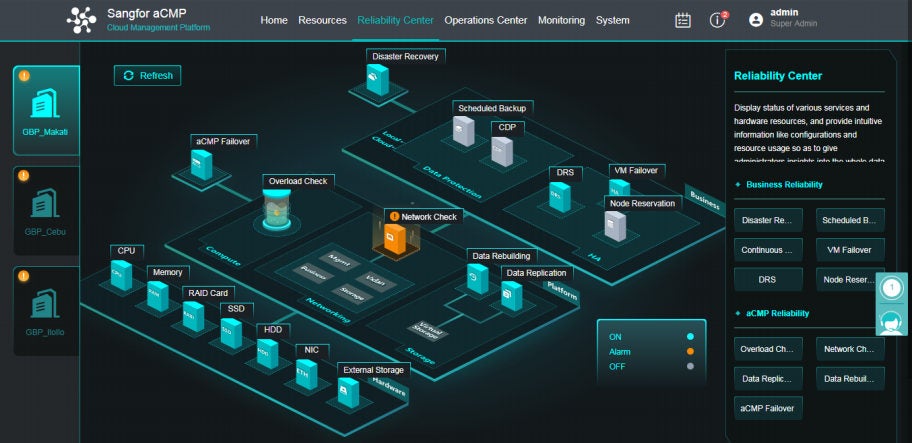This screenshot has width=913, height=443.
Task: Click the HDD hardware icon
Action: pos(267,353)
